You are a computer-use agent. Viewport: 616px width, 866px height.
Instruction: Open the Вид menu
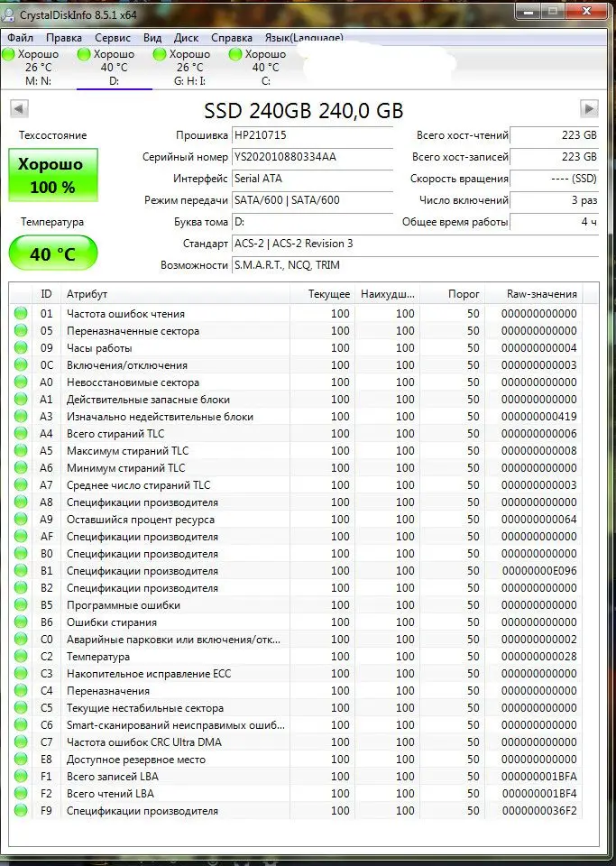click(x=152, y=38)
